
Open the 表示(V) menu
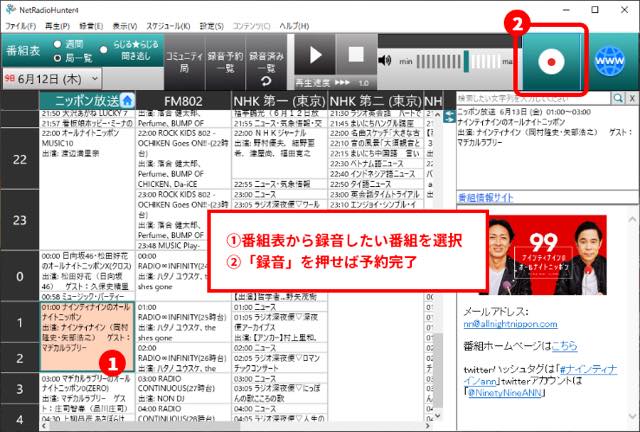pos(125,26)
